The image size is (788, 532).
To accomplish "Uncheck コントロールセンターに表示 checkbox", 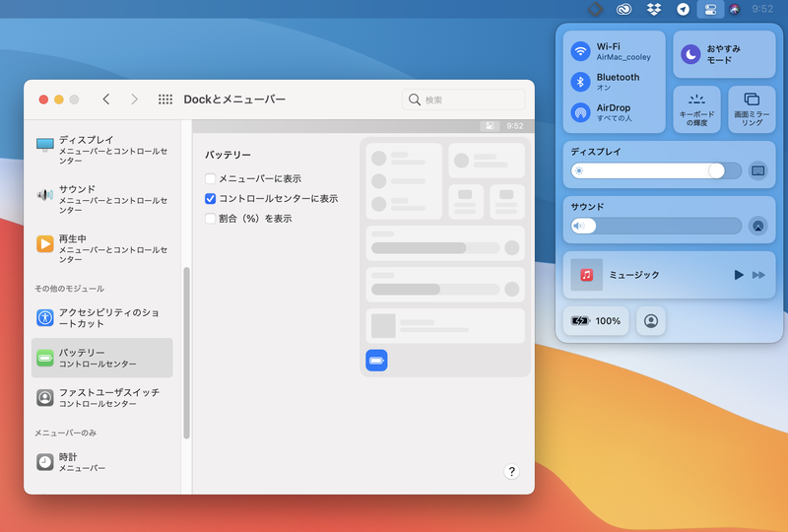I will tap(210, 199).
